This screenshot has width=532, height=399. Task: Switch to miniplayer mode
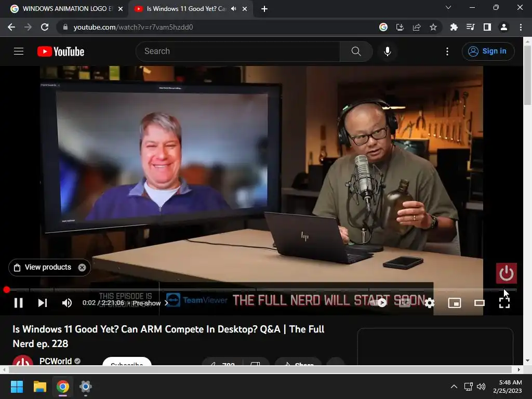pos(455,303)
